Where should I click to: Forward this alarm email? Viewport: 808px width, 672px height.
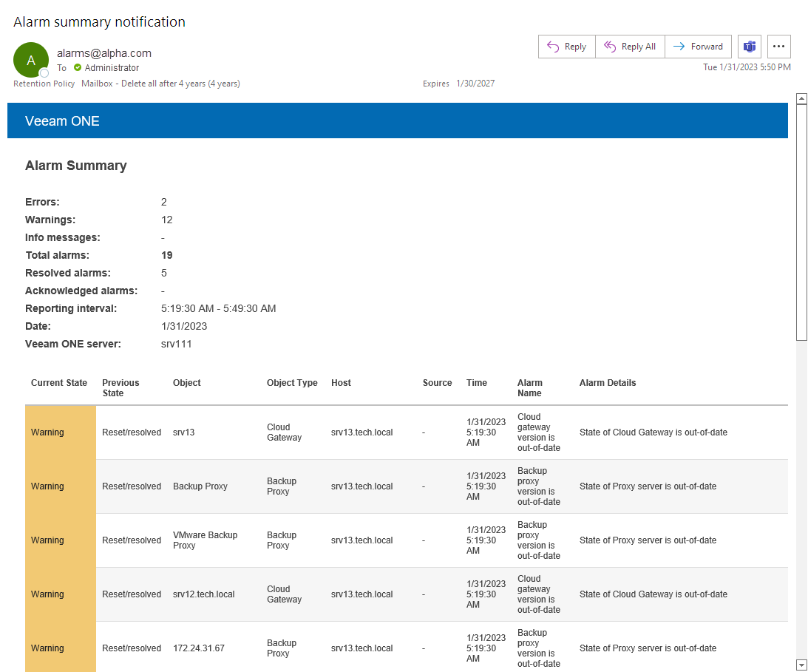[698, 47]
